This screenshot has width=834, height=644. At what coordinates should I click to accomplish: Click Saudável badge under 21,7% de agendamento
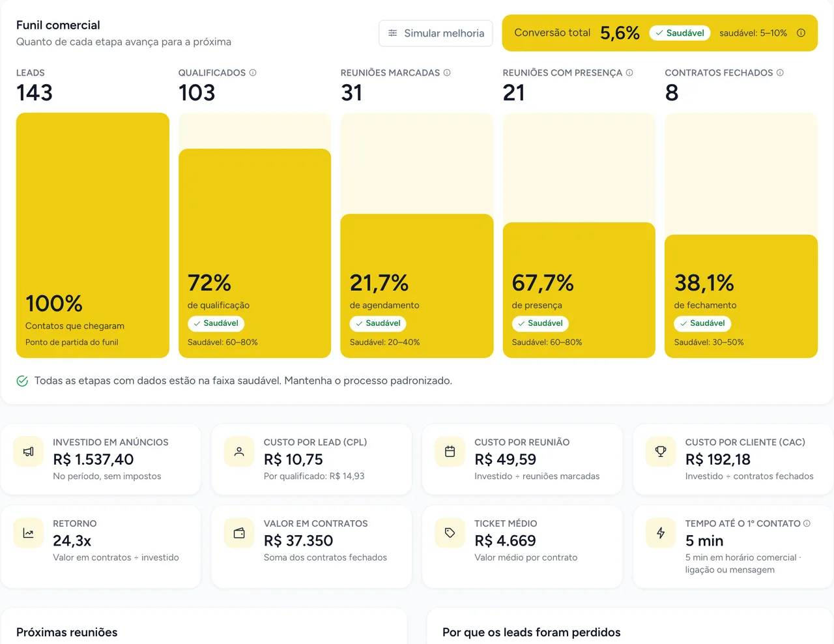[x=378, y=323]
